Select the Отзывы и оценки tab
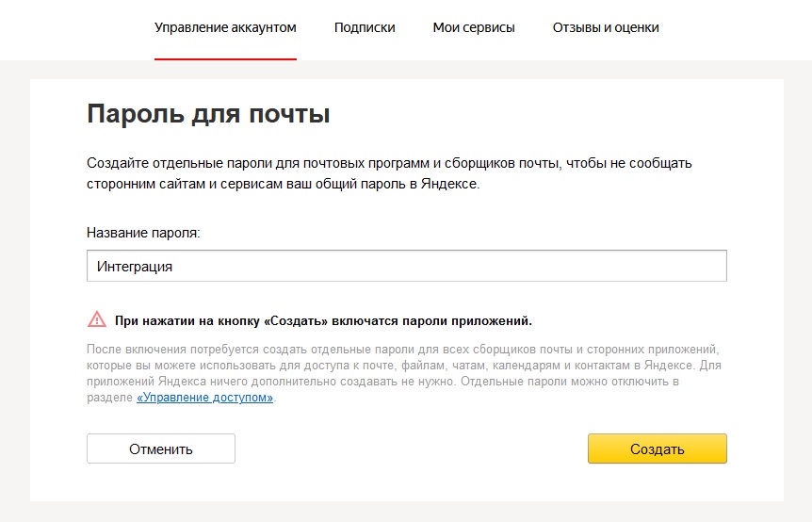 point(606,27)
